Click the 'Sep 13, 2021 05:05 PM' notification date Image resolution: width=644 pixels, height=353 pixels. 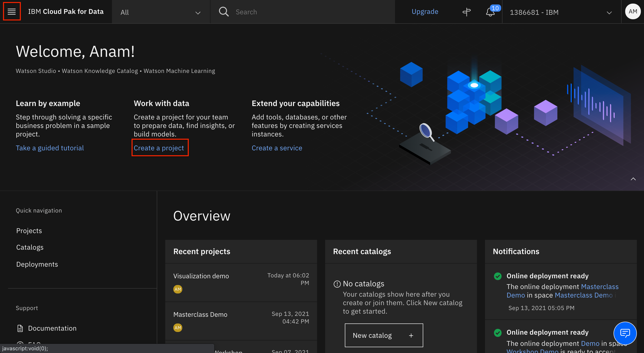(541, 308)
